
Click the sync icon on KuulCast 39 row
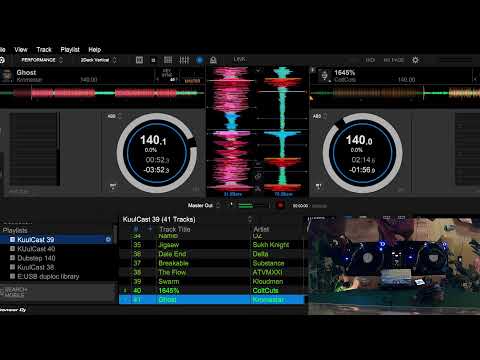pos(108,239)
